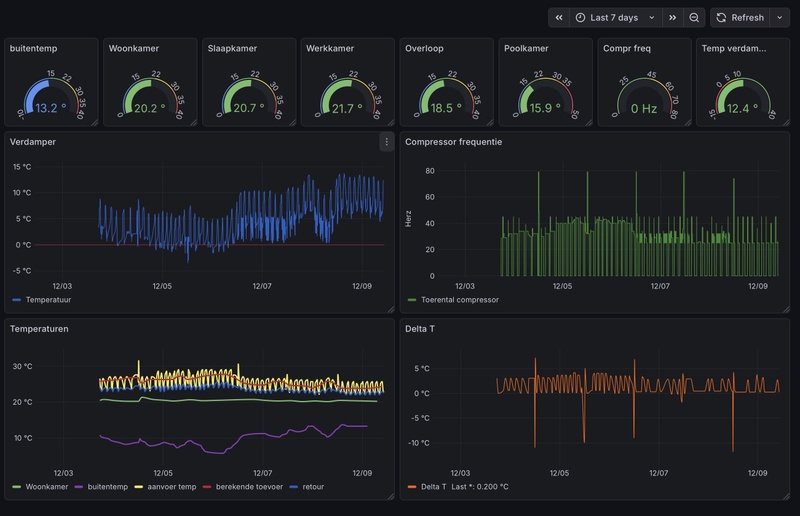Open the Temperaturen panel title menu
800x516 pixels.
[x=39, y=328]
